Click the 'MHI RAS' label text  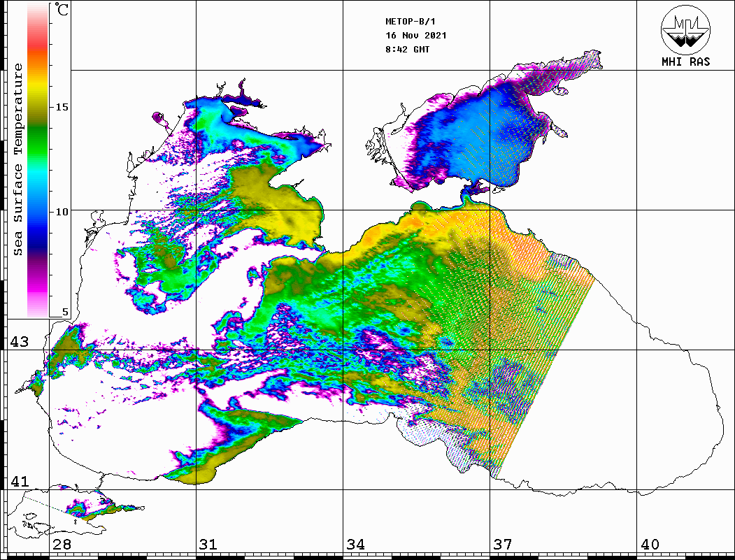[x=686, y=62]
